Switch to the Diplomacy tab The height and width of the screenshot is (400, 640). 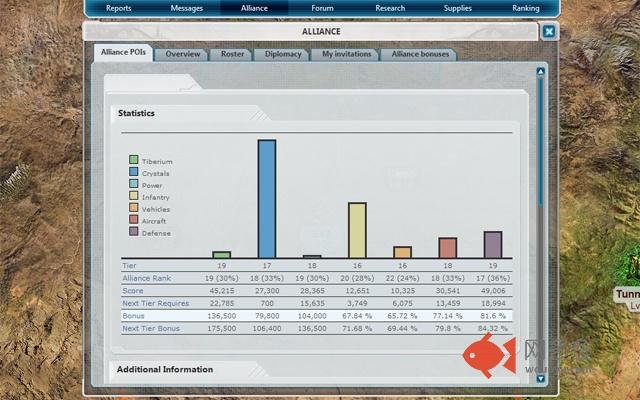tap(282, 54)
